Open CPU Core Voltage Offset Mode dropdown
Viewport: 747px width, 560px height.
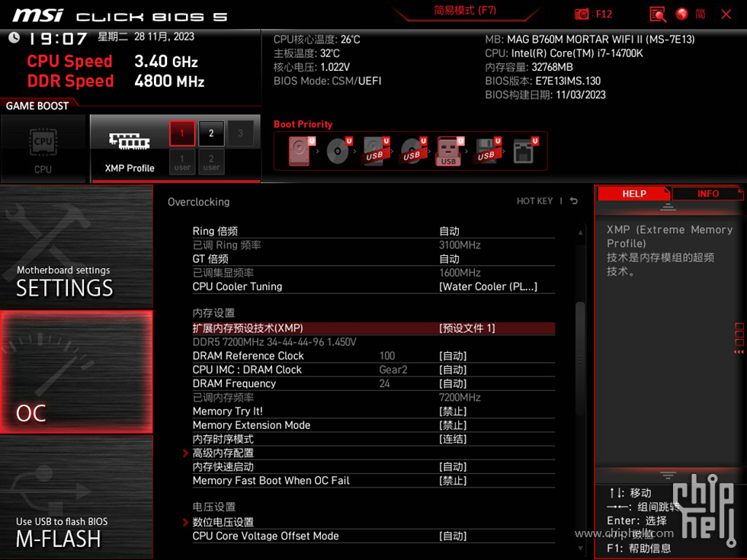pos(373,536)
